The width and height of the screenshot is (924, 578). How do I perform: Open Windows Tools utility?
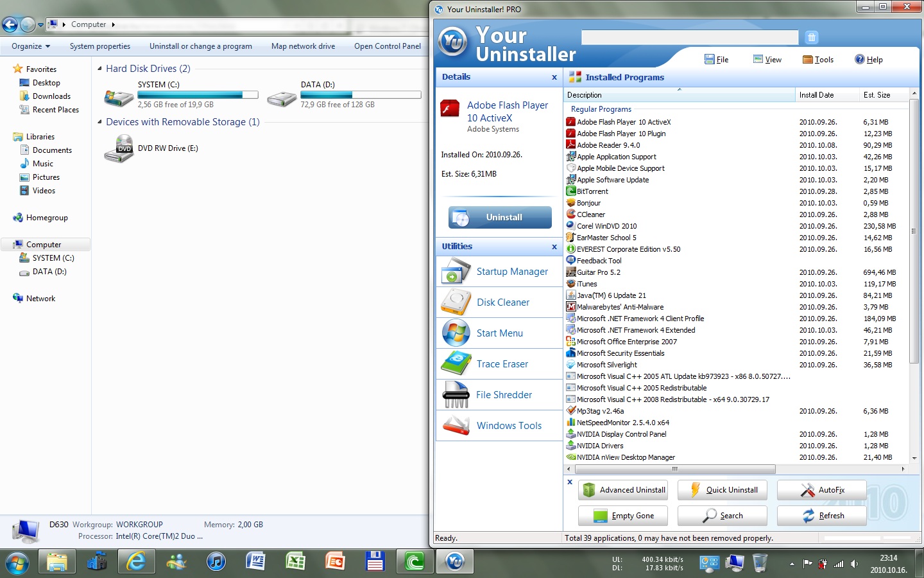(x=499, y=426)
